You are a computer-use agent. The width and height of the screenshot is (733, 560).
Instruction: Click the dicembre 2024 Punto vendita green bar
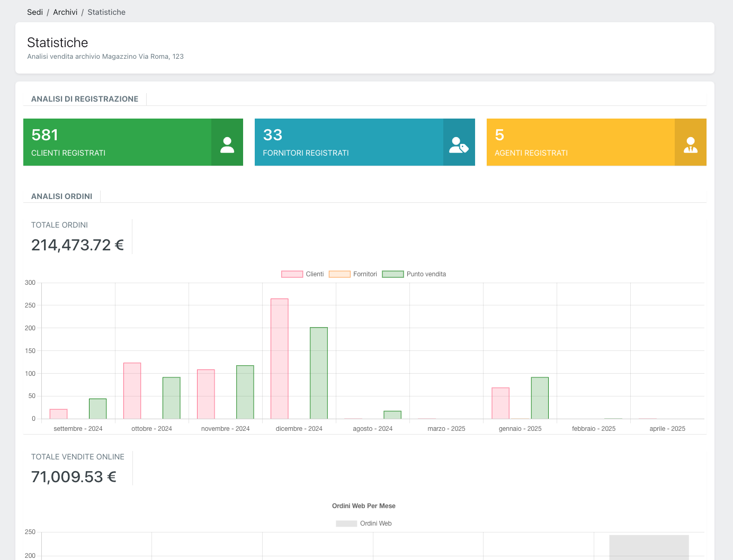319,373
